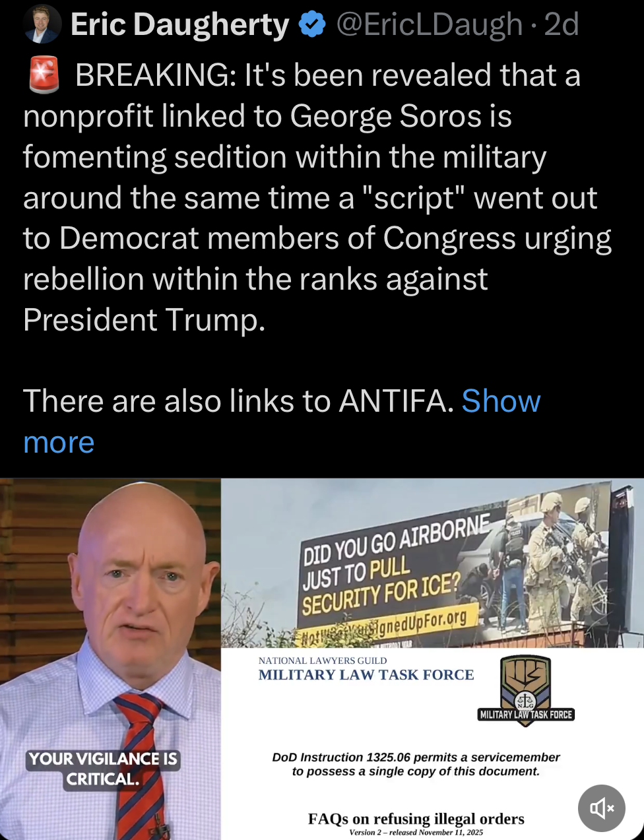Click the NATIONAL LAWYERS GUILD header text
Image resolution: width=644 pixels, height=840 pixels.
(323, 661)
